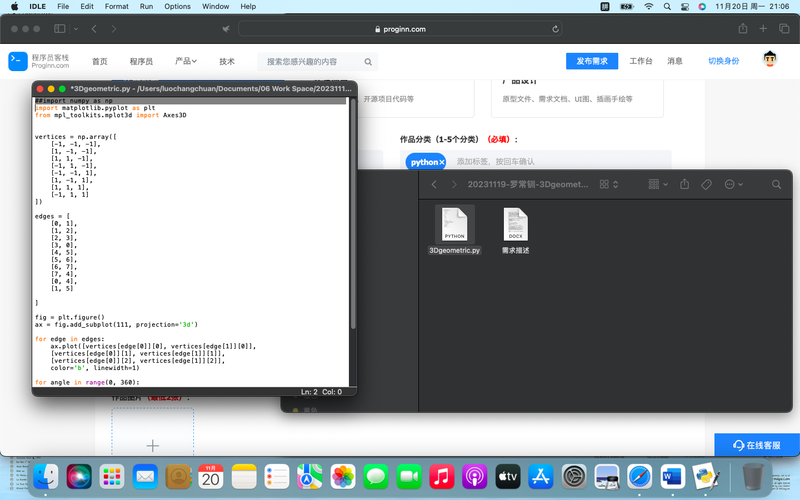Change Finder icon view selector
800x500 pixels.
[609, 184]
